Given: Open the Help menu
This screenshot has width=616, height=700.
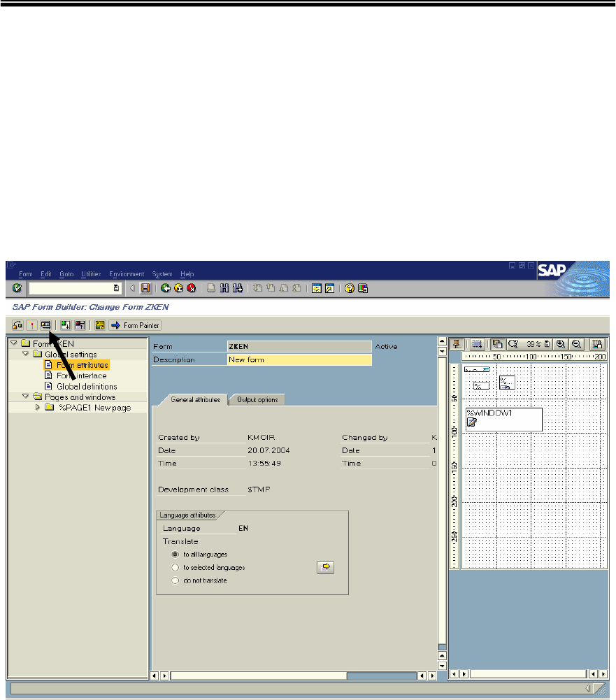Looking at the screenshot, I should [187, 274].
